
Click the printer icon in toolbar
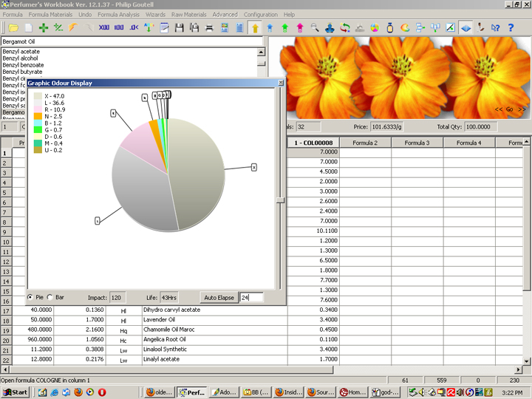click(209, 27)
